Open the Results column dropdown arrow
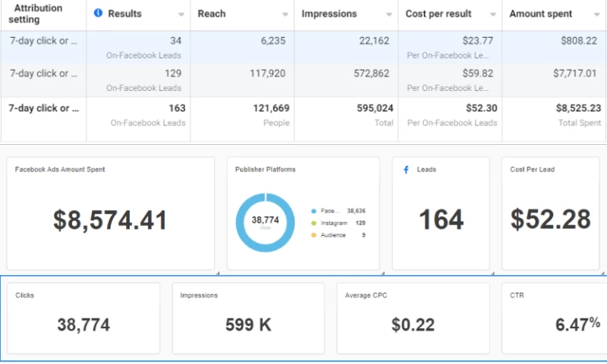 point(181,14)
